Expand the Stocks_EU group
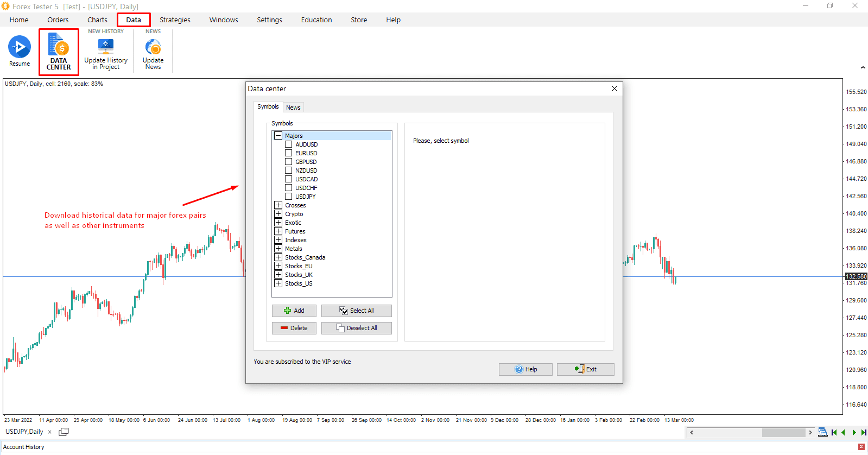The image size is (868, 455). point(278,266)
